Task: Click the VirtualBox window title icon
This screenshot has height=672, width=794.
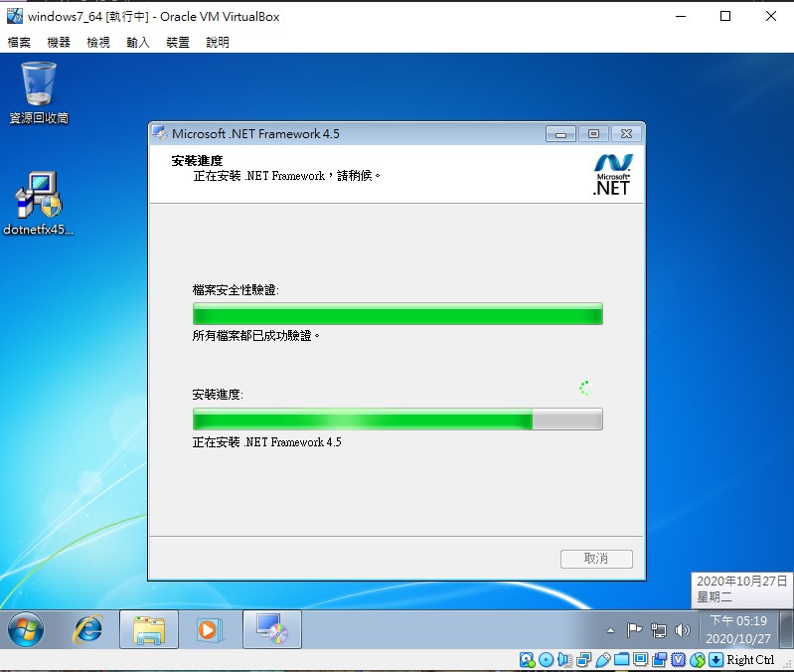Action: pyautogui.click(x=15, y=16)
